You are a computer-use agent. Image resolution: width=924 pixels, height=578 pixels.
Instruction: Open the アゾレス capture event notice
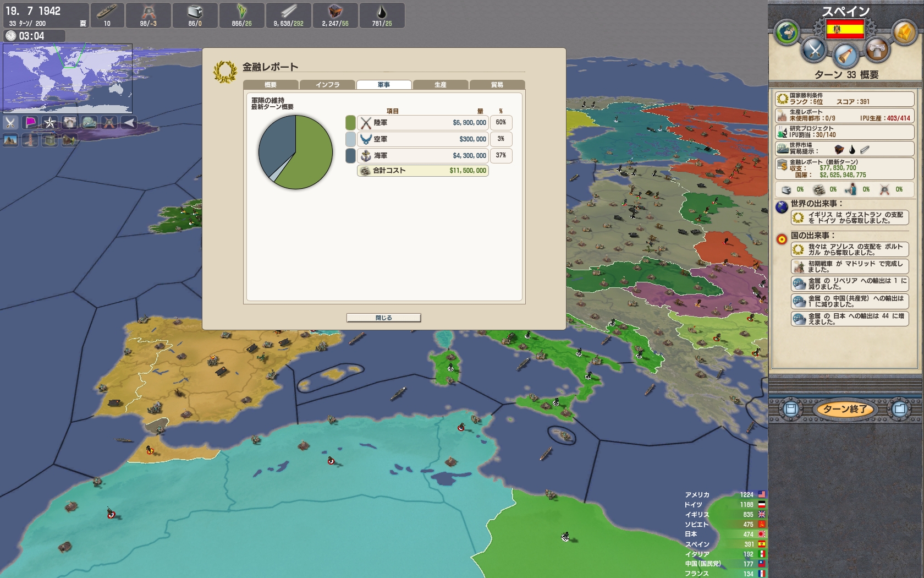coord(850,249)
